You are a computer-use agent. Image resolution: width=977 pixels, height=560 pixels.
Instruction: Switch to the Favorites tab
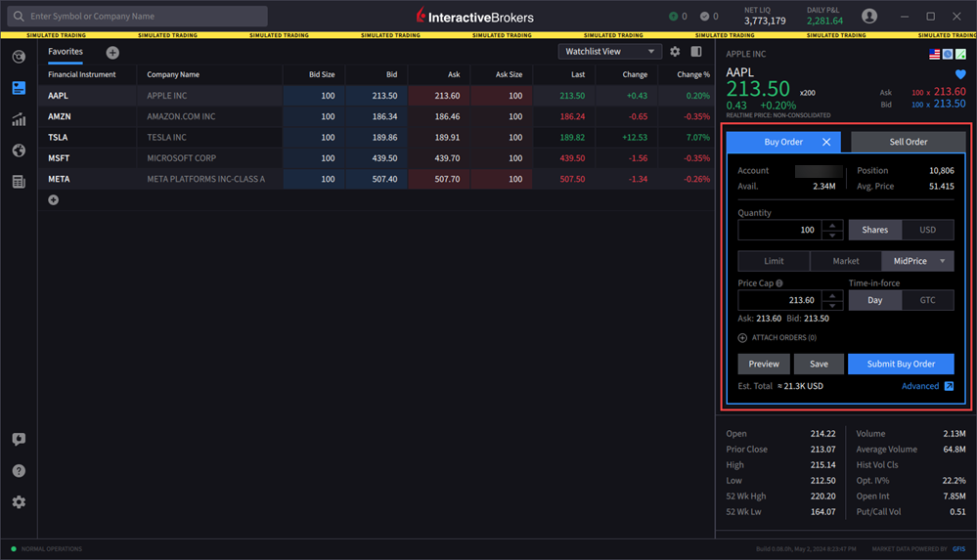(x=66, y=52)
